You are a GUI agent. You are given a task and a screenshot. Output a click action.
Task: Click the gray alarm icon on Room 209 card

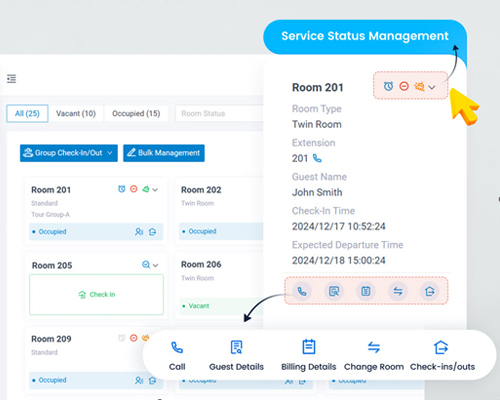pyautogui.click(x=122, y=338)
